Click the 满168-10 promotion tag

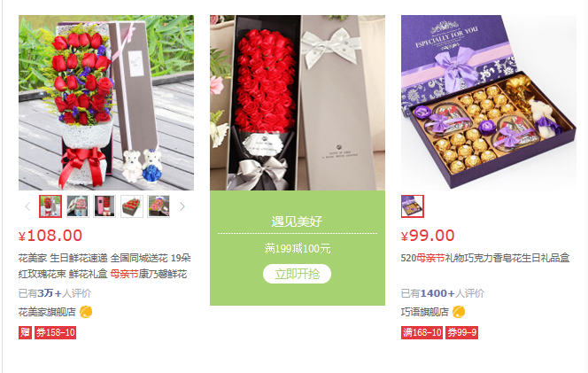422,332
